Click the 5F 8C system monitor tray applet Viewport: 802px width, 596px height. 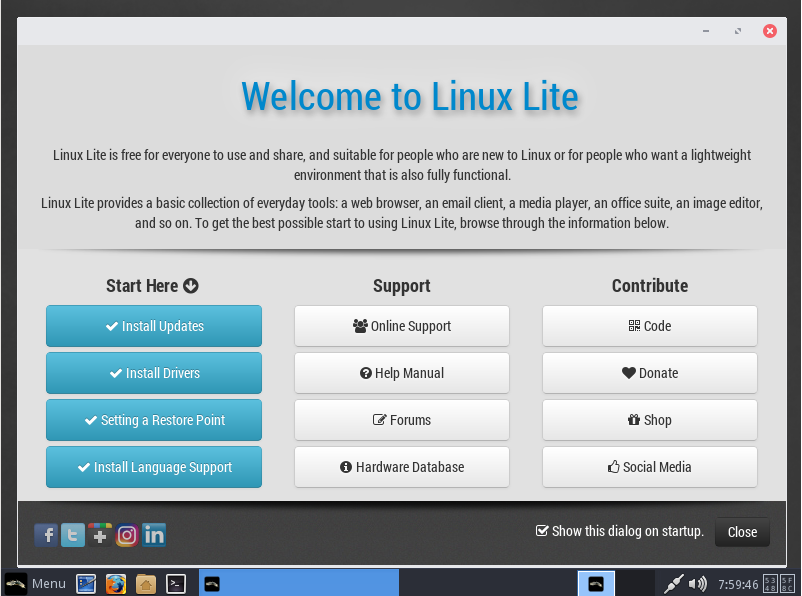788,584
